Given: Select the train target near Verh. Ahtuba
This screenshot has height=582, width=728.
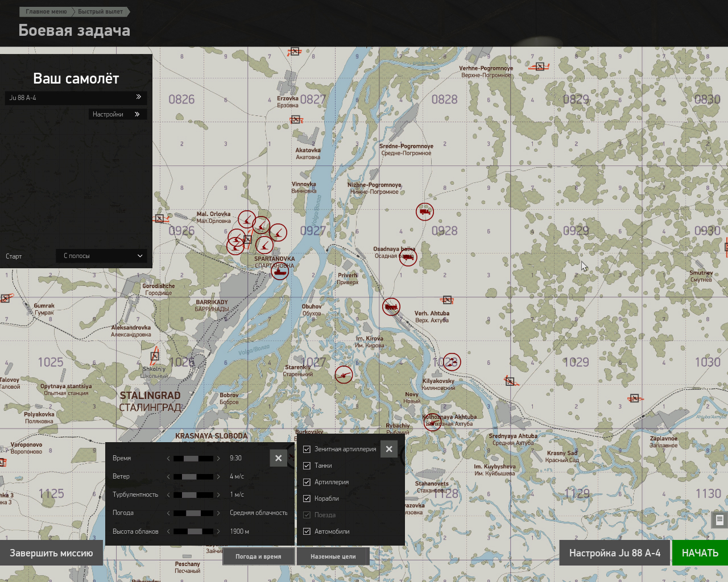Looking at the screenshot, I should point(391,307).
